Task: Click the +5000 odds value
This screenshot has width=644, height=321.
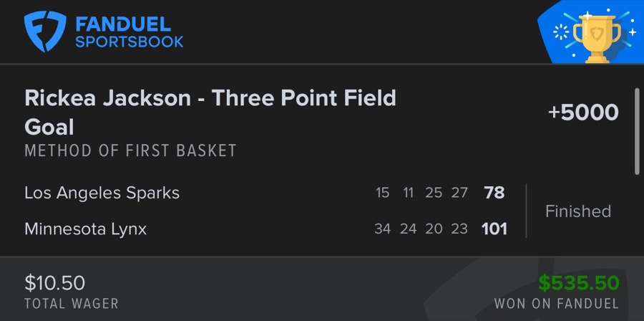Action: pyautogui.click(x=582, y=112)
